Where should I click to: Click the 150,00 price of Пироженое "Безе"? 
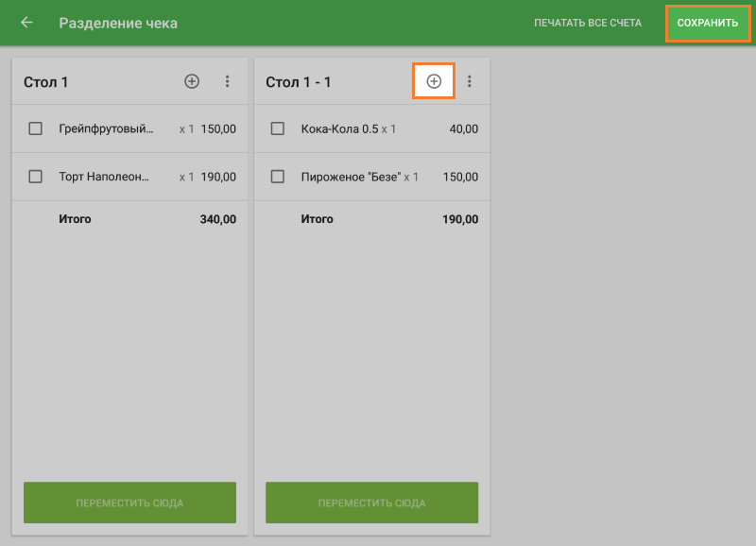(460, 177)
